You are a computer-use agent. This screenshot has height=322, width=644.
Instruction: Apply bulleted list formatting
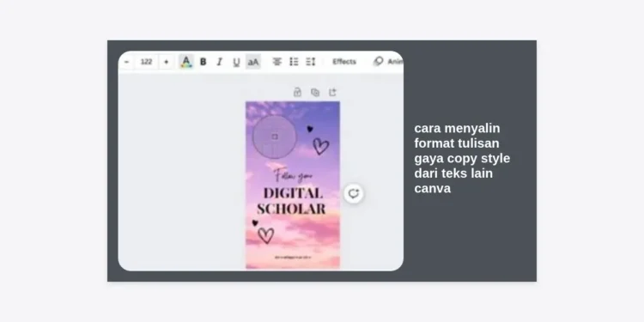click(x=294, y=62)
